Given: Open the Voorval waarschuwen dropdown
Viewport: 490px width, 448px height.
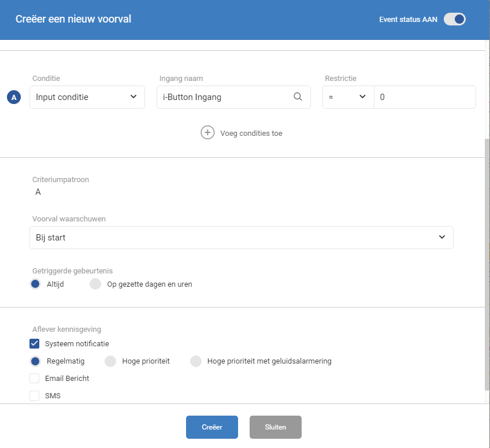Looking at the screenshot, I should click(242, 238).
